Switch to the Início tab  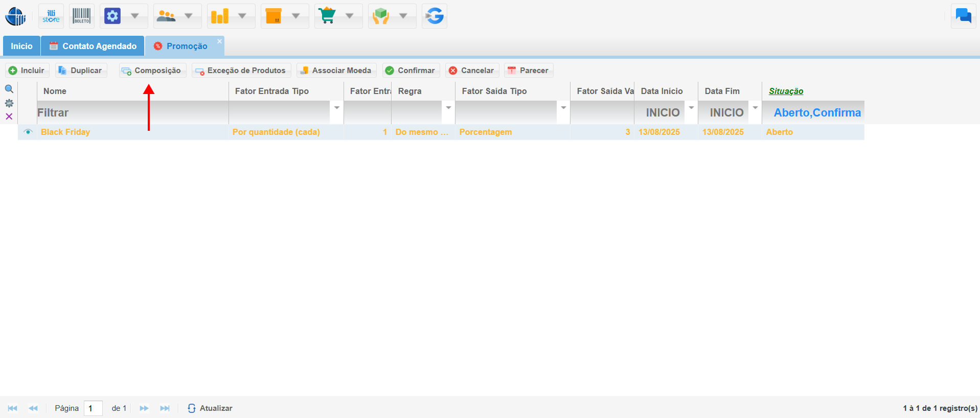pos(21,46)
